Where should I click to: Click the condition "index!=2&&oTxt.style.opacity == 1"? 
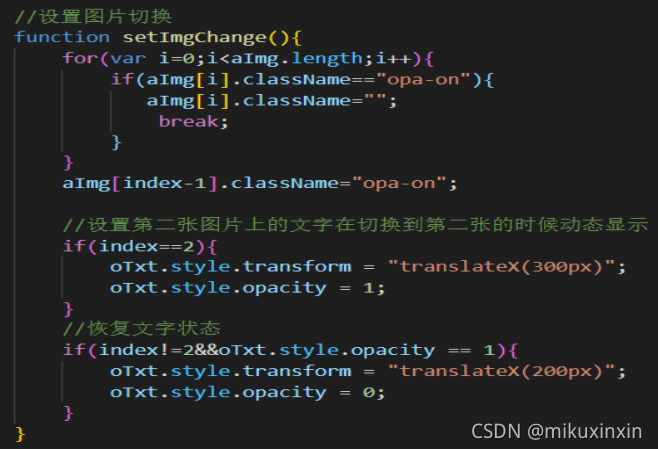(x=297, y=350)
